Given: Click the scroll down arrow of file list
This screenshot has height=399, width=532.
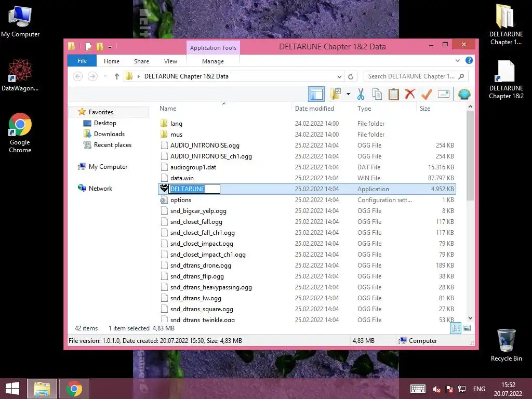Looking at the screenshot, I should [470, 318].
